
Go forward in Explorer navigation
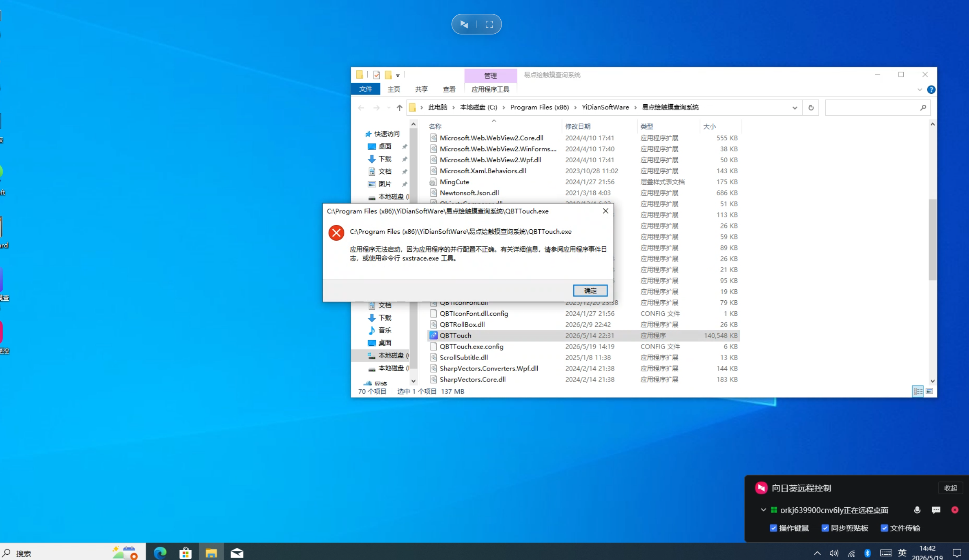coord(377,108)
